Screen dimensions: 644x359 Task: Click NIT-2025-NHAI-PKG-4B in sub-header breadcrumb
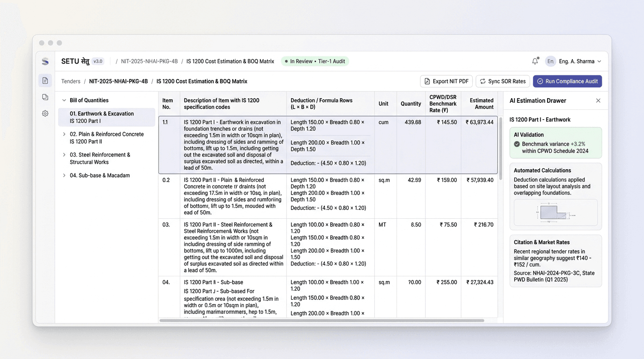pyautogui.click(x=118, y=81)
